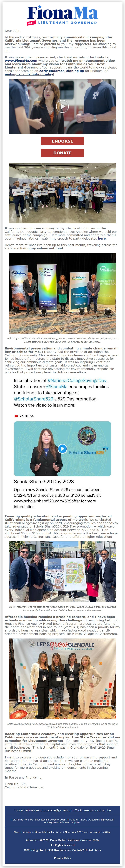This screenshot has width=125, height=868.
Task: Open the Privacy Policy link
Action: [62, 858]
